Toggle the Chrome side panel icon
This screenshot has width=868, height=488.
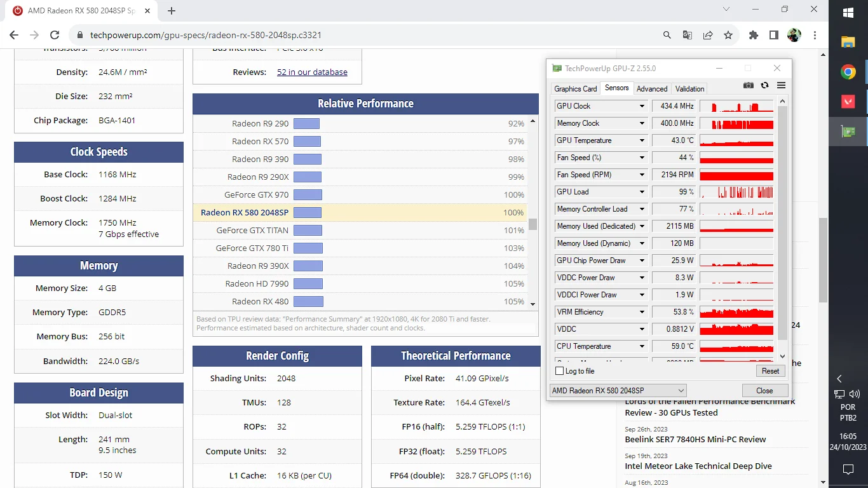(774, 36)
